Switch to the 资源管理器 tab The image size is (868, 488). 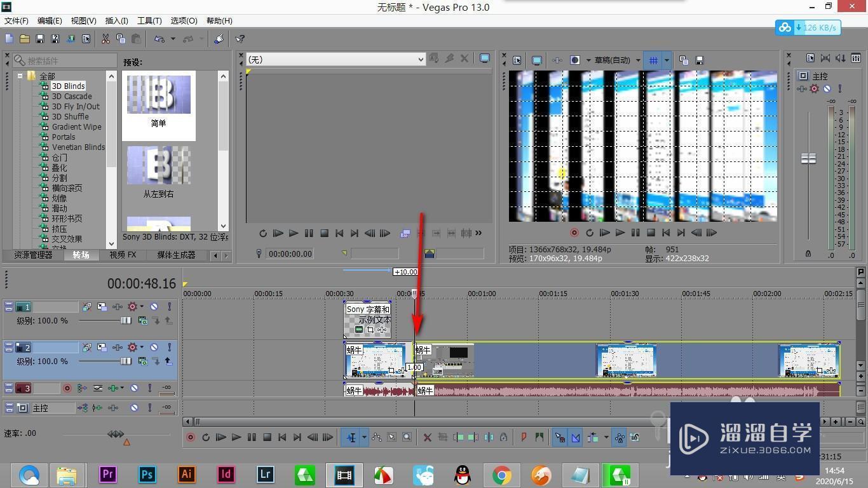pos(33,255)
